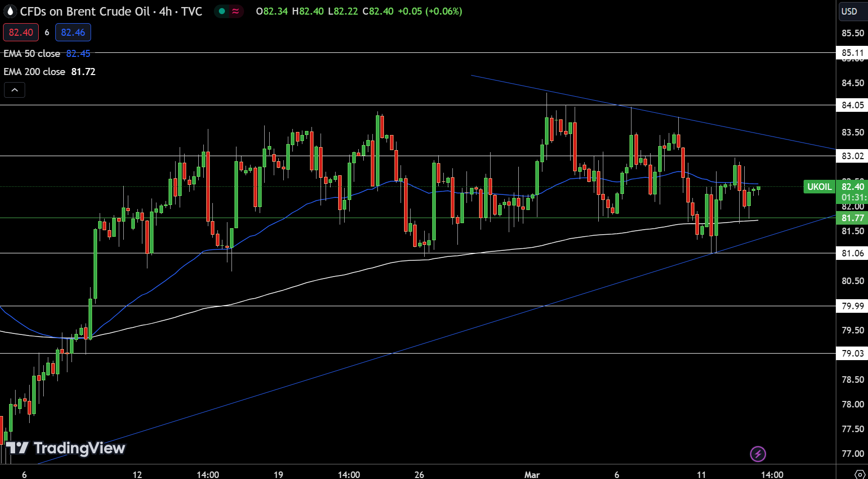Click the green 81.77 price level label
The image size is (868, 479).
click(x=852, y=218)
